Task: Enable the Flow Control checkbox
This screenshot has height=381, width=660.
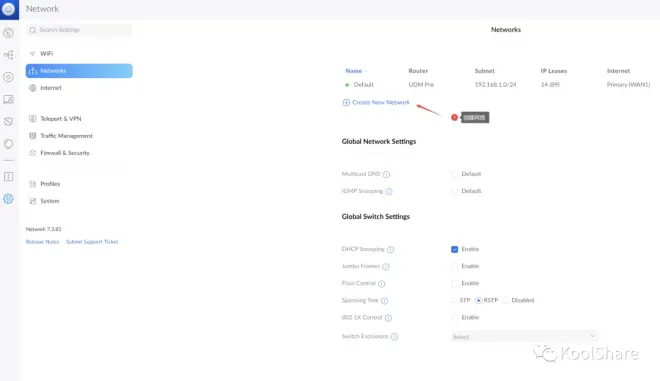Action: tap(455, 283)
